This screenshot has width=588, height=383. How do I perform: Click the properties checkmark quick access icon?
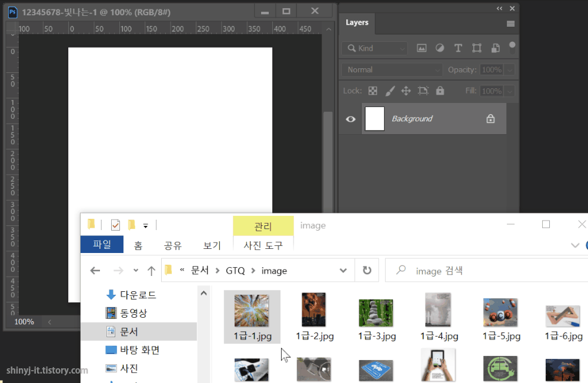[115, 225]
